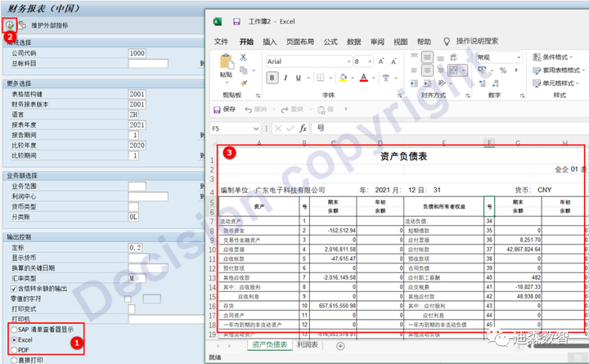589x364 pixels.
Task: Click the 公司代码 input field
Action: coord(137,53)
